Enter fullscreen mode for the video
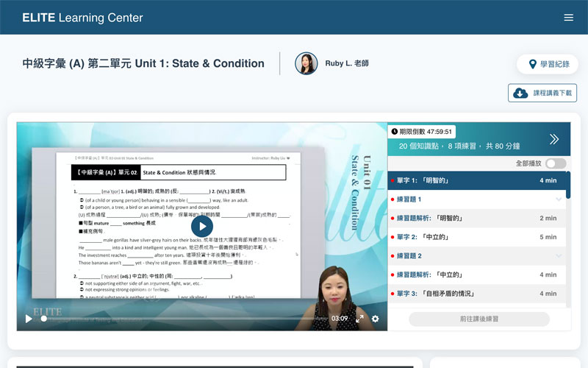This screenshot has width=588, height=368. click(x=359, y=319)
